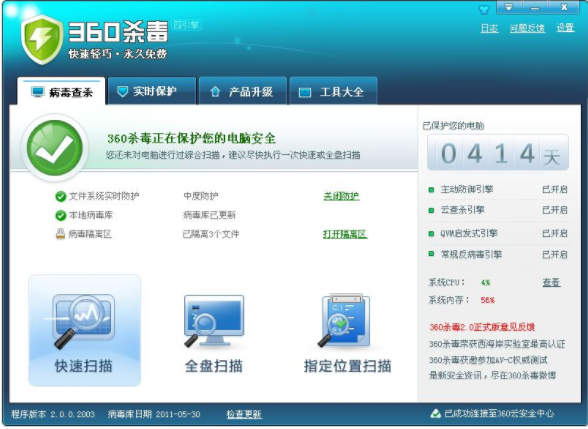The width and height of the screenshot is (588, 429).
Task: Click the monitor icon on 病毒查杀 tab
Action: [38, 92]
